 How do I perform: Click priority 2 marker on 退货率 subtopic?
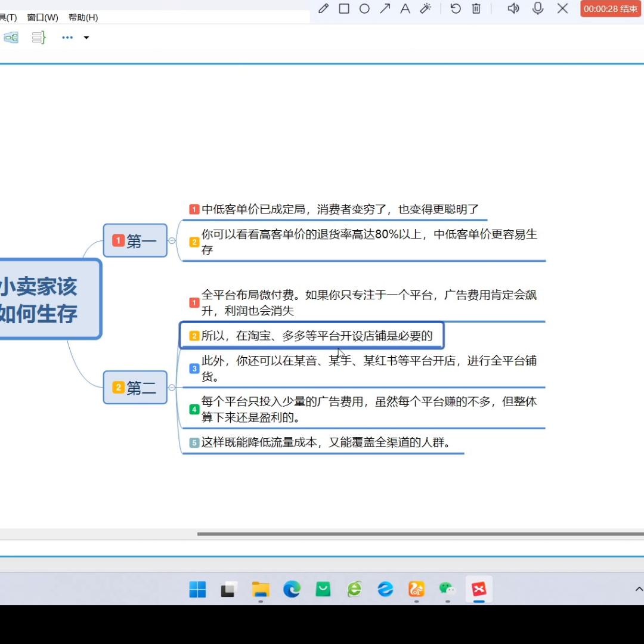194,242
